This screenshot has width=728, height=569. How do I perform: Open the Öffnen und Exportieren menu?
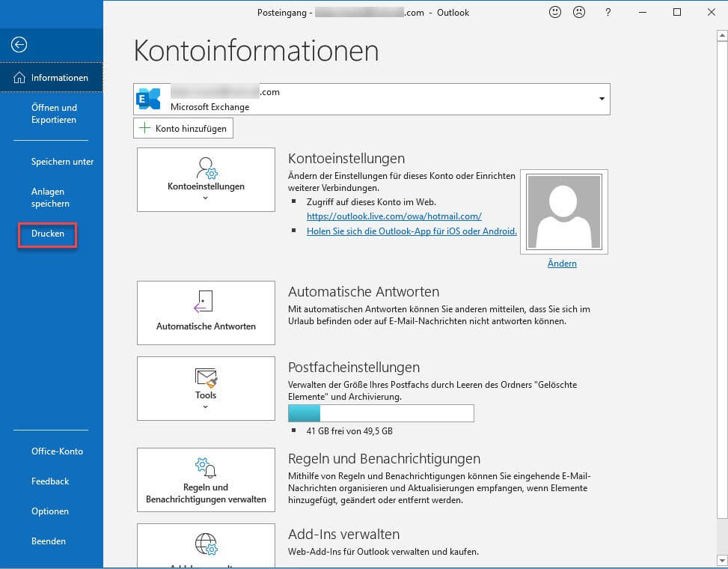(54, 113)
